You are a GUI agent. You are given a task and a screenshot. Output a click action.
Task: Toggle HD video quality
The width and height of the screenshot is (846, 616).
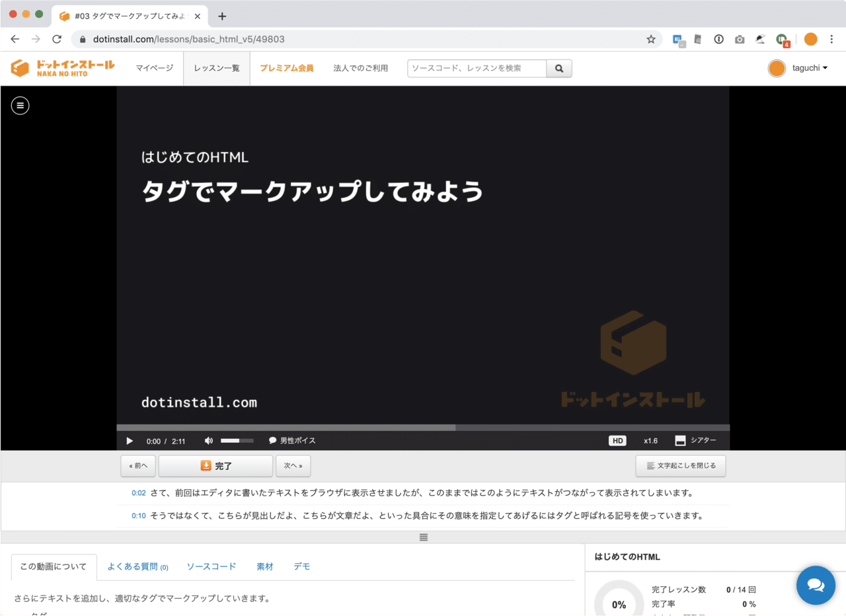(617, 440)
